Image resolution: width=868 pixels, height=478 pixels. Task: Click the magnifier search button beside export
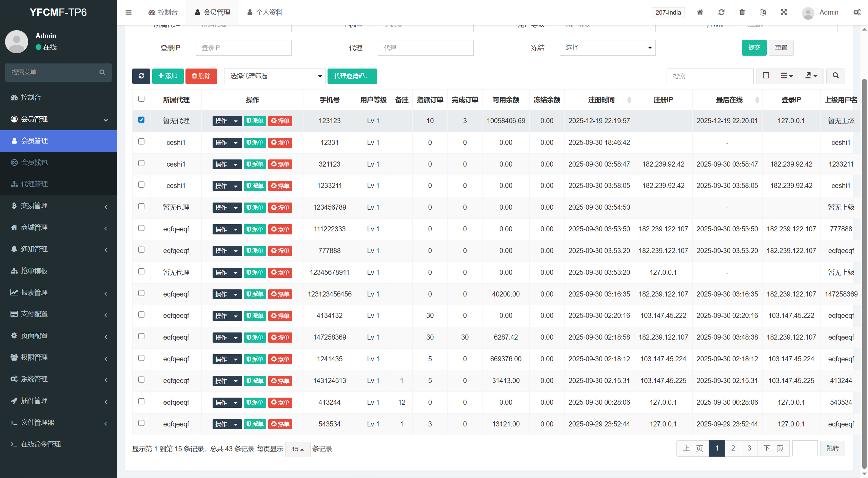(835, 76)
